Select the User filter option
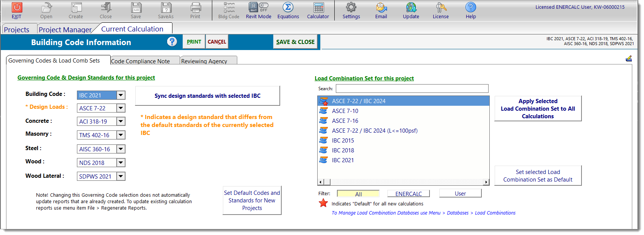This screenshot has width=644, height=235. tap(461, 193)
